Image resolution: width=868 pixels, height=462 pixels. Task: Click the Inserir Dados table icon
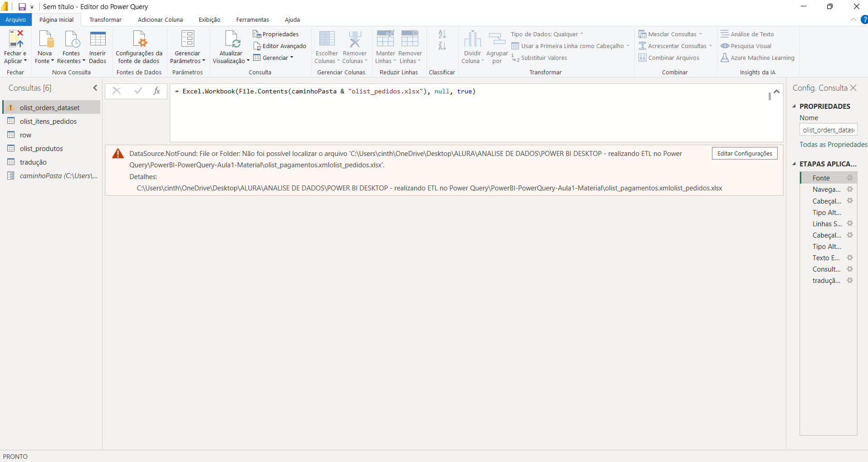pyautogui.click(x=98, y=39)
